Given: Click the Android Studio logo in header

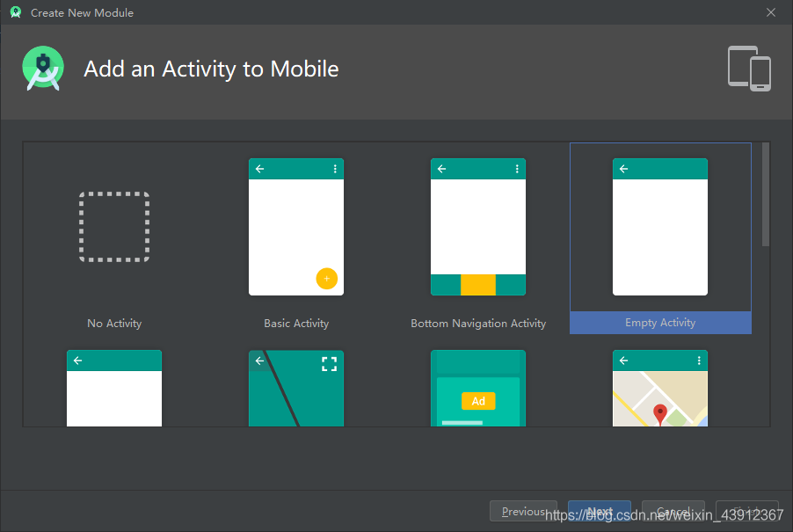Looking at the screenshot, I should tap(43, 69).
